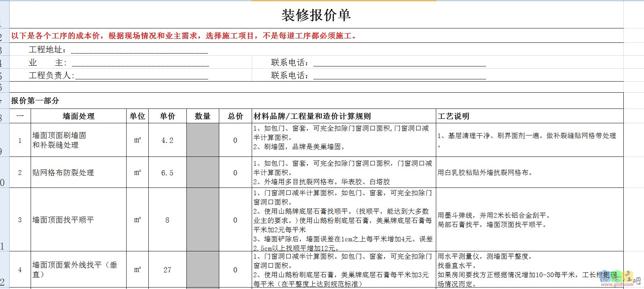Viewport: 644px width, 289px height.
Task: Select the 单位 header cell
Action: click(137, 116)
